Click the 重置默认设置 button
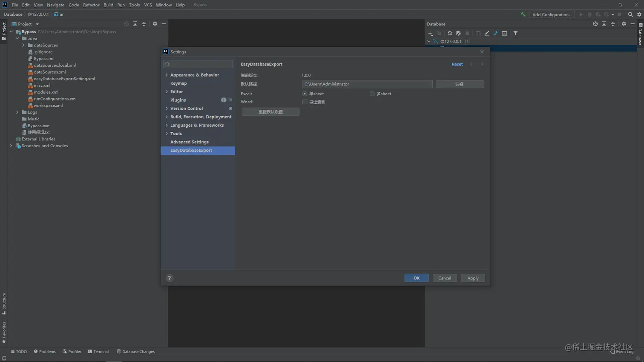The height and width of the screenshot is (362, 644). point(270,112)
